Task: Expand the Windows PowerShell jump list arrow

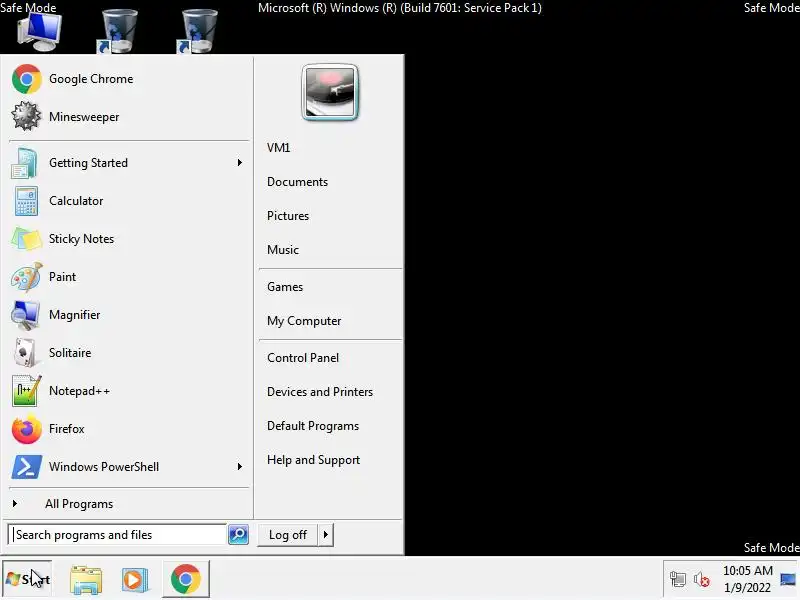Action: pyautogui.click(x=240, y=467)
